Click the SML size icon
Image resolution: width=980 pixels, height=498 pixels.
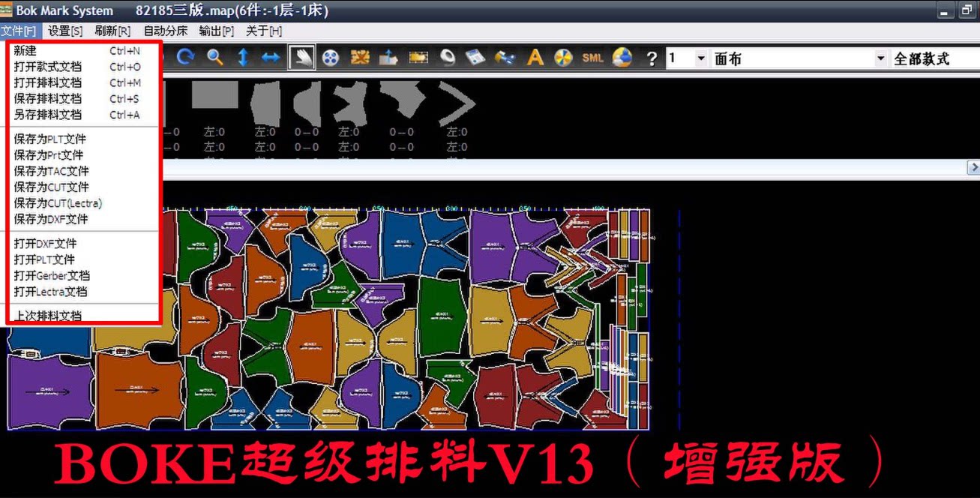[x=592, y=58]
